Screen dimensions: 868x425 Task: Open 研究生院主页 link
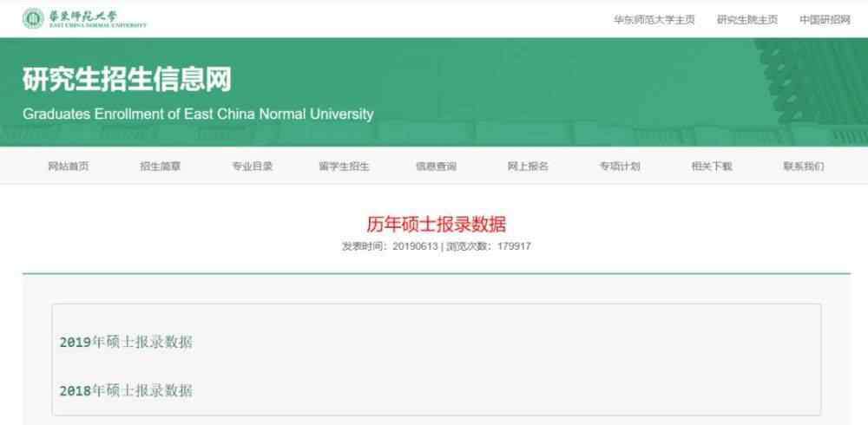pos(747,20)
